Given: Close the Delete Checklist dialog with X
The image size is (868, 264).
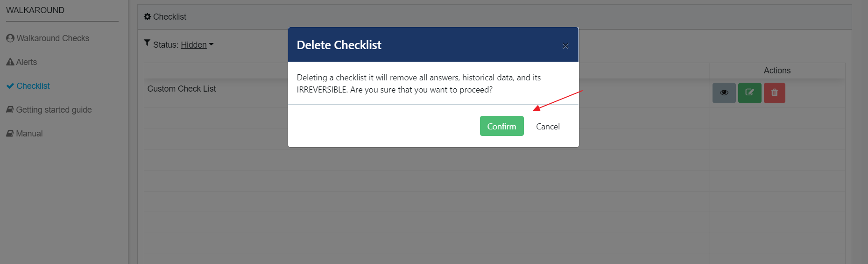Looking at the screenshot, I should [x=565, y=46].
